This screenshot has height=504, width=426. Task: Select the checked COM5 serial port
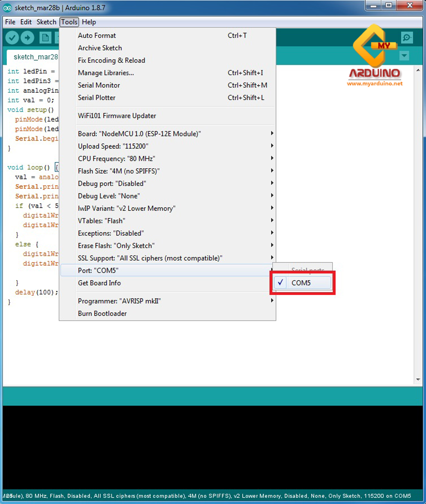pos(301,282)
